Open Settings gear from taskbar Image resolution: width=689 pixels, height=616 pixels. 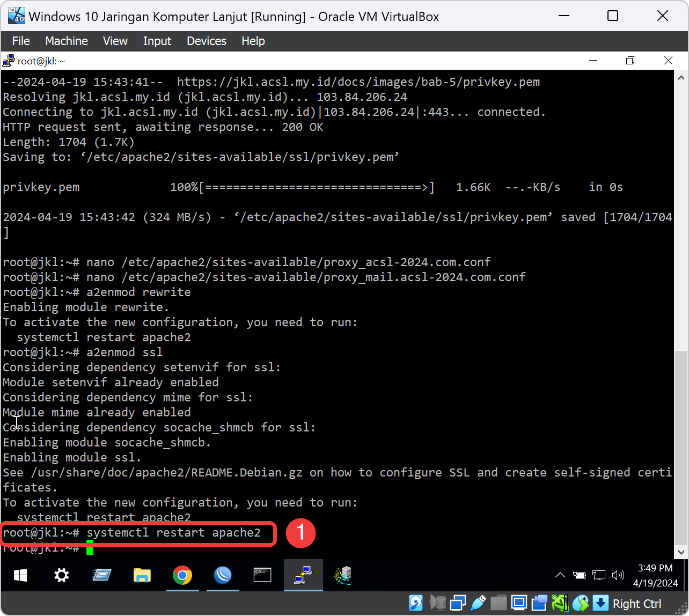click(x=62, y=576)
